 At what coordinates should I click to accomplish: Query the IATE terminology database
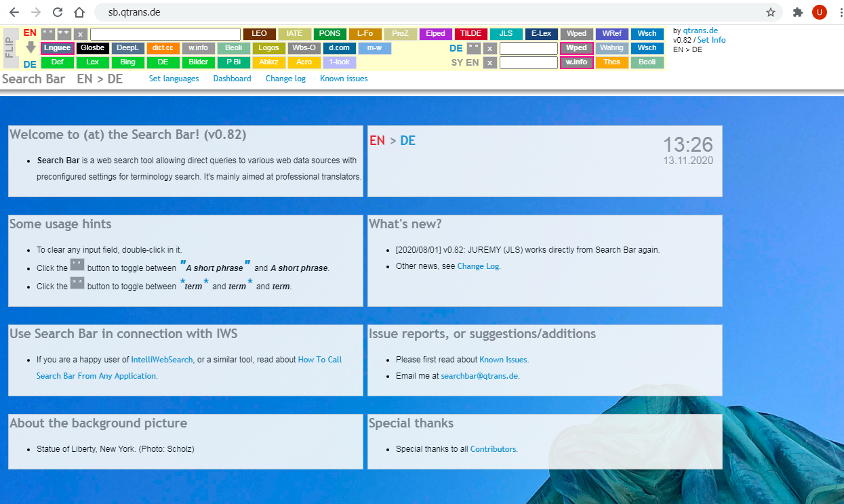(294, 33)
